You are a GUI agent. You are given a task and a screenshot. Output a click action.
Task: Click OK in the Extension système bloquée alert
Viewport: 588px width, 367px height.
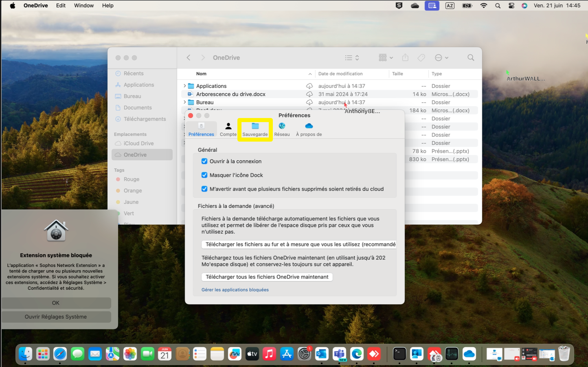tap(56, 303)
